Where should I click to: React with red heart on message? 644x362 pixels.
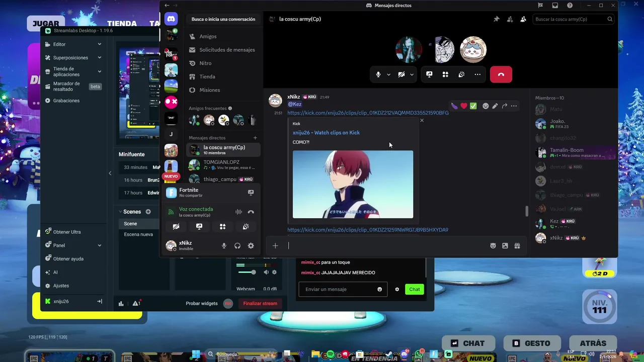(x=464, y=106)
